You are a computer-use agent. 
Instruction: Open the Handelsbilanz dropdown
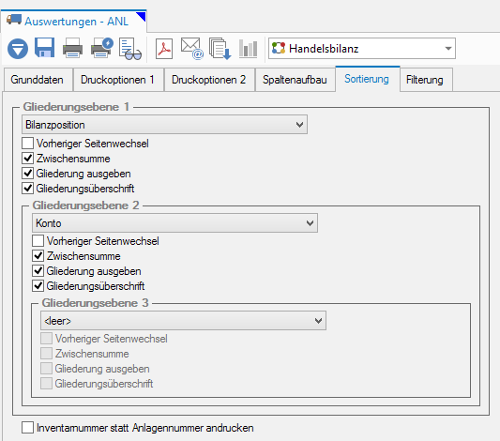point(362,49)
